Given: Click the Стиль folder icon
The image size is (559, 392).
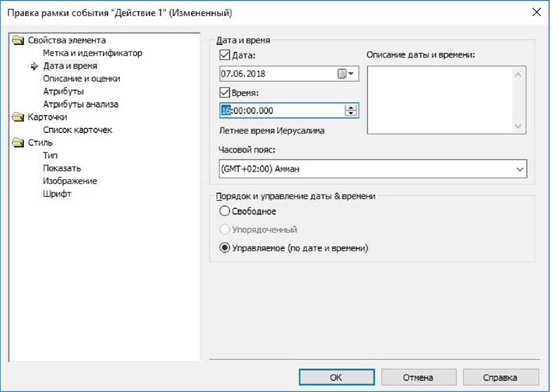Looking at the screenshot, I should tap(18, 143).
